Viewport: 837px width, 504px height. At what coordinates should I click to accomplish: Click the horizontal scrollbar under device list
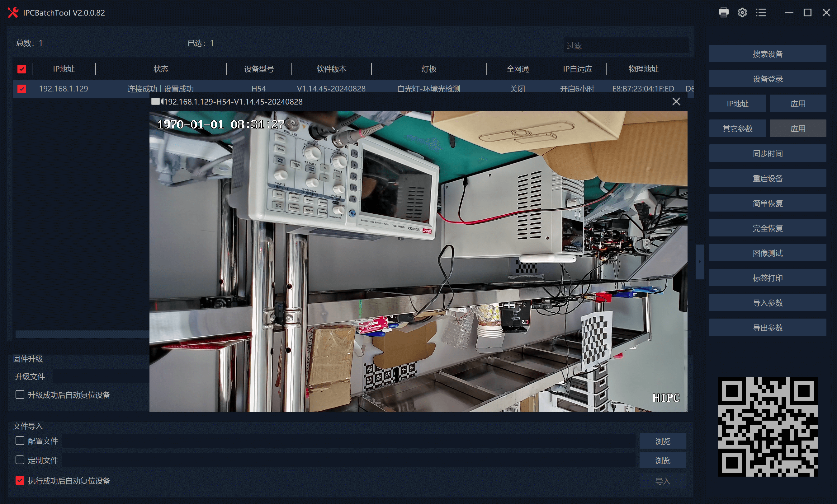coord(82,334)
